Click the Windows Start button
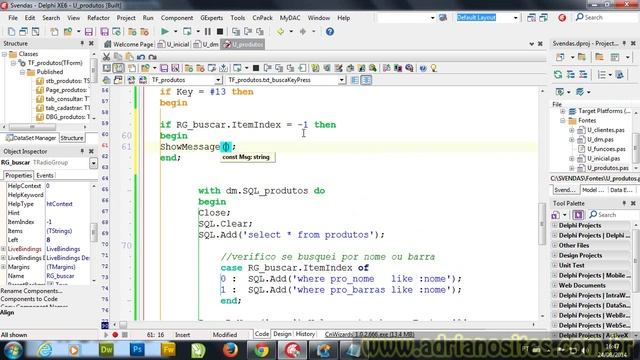 point(13,350)
